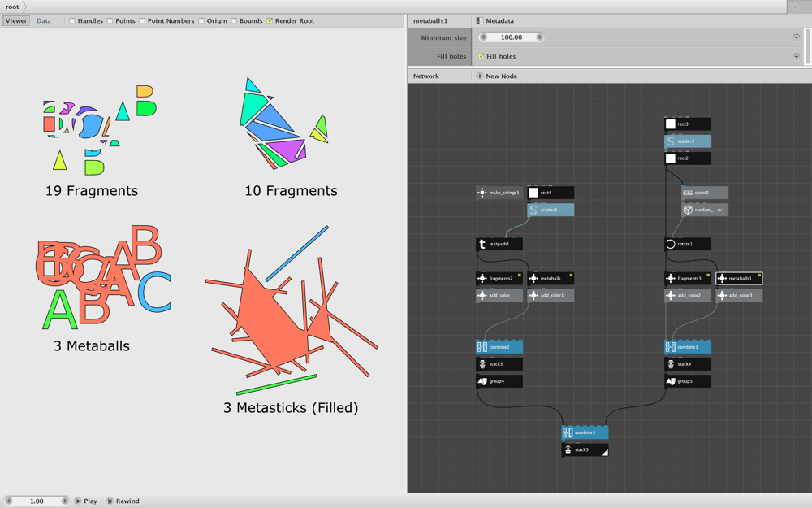
Task: Select the stack3 node
Action: coord(499,364)
